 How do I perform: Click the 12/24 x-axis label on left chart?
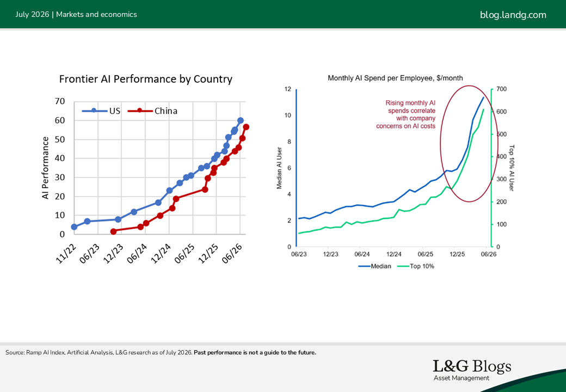pos(161,253)
